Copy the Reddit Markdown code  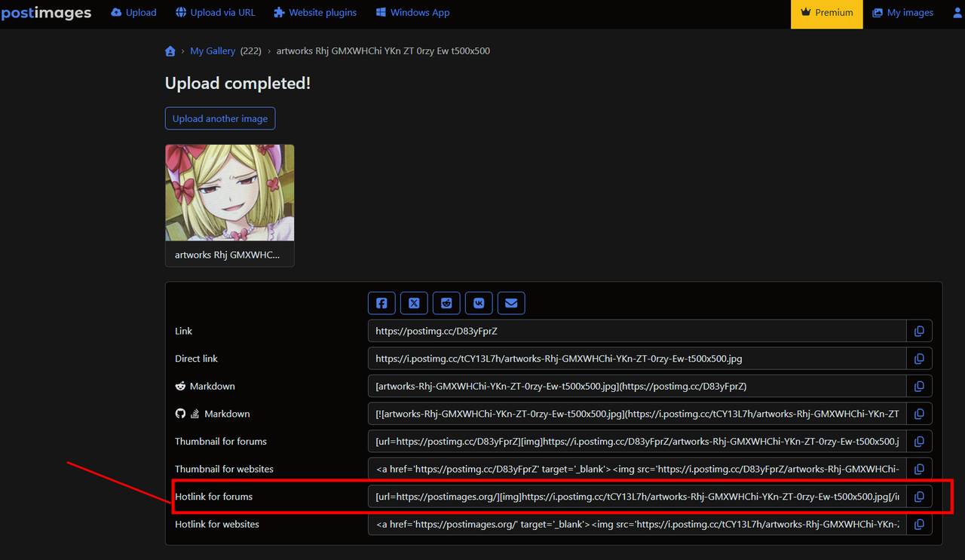click(x=919, y=386)
